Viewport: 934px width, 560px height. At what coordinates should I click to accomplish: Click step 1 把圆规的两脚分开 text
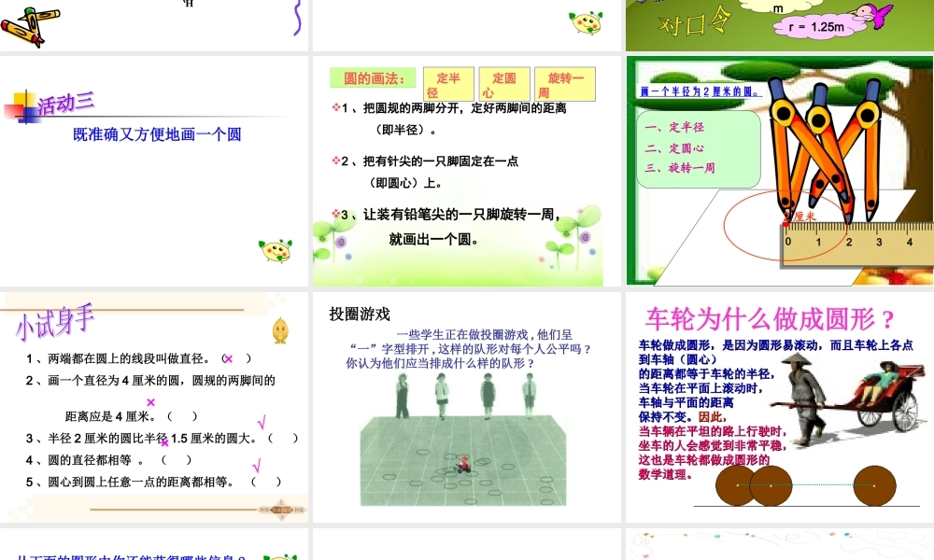[x=453, y=108]
